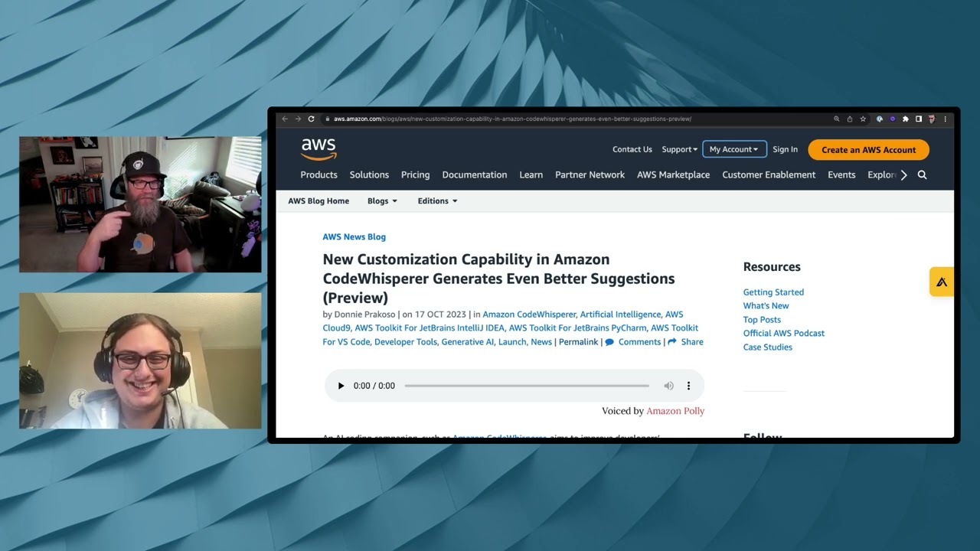Click the zoom magnifier icon in address bar
The image size is (980, 551).
(x=837, y=119)
